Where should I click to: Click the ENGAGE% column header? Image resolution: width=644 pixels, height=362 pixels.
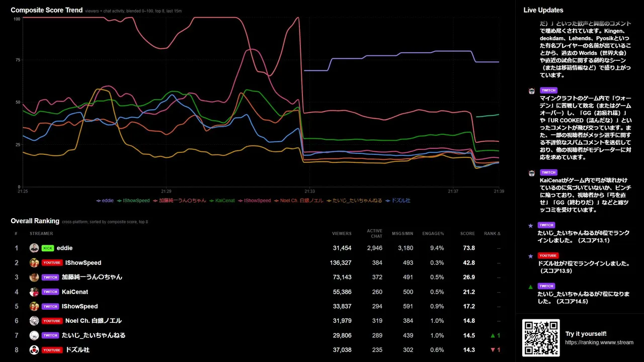pos(433,234)
